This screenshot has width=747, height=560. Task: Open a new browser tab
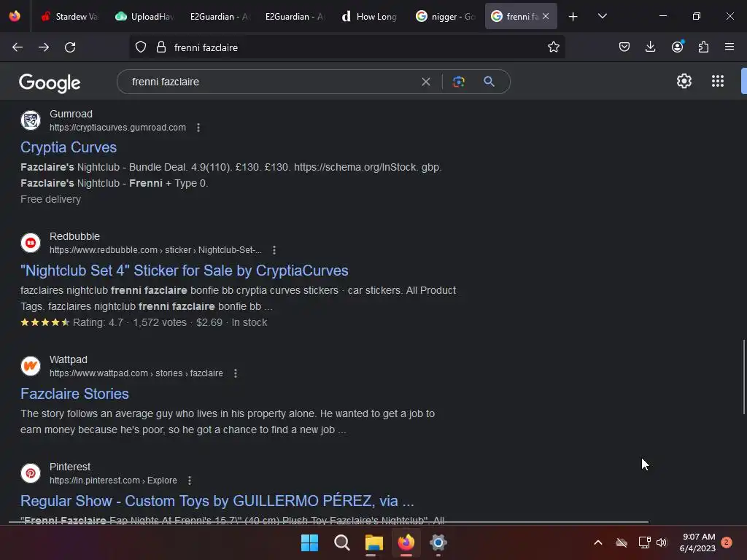point(573,17)
